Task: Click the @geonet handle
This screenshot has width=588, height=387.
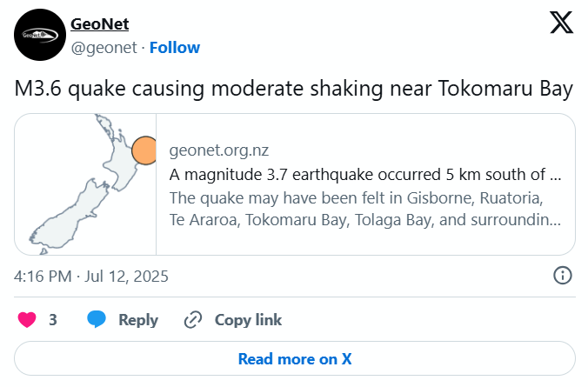Action: click(x=104, y=48)
